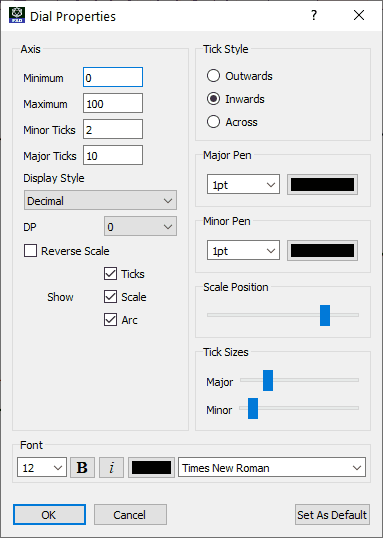Open the Times New Roman font dropdown

tap(272, 467)
